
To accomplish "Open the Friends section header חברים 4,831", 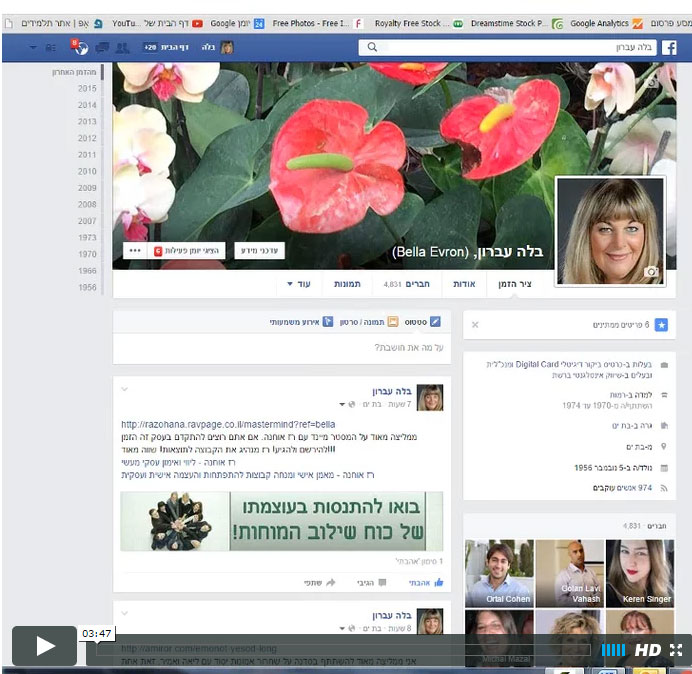I will (645, 526).
